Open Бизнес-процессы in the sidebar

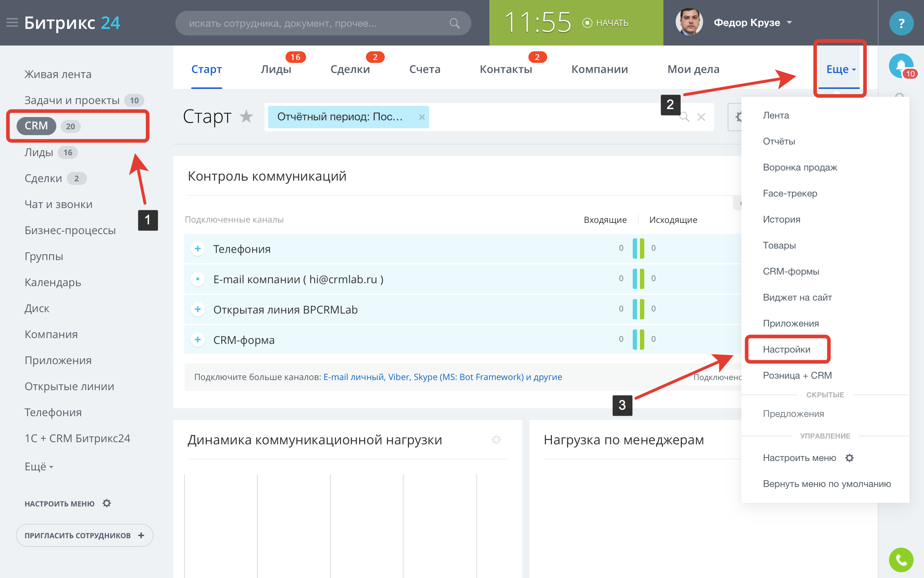[70, 230]
